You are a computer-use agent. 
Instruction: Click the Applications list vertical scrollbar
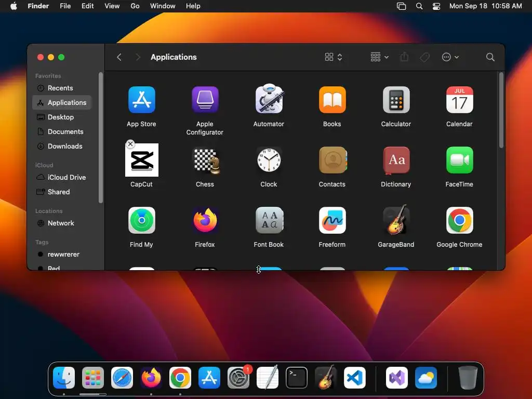(501, 110)
